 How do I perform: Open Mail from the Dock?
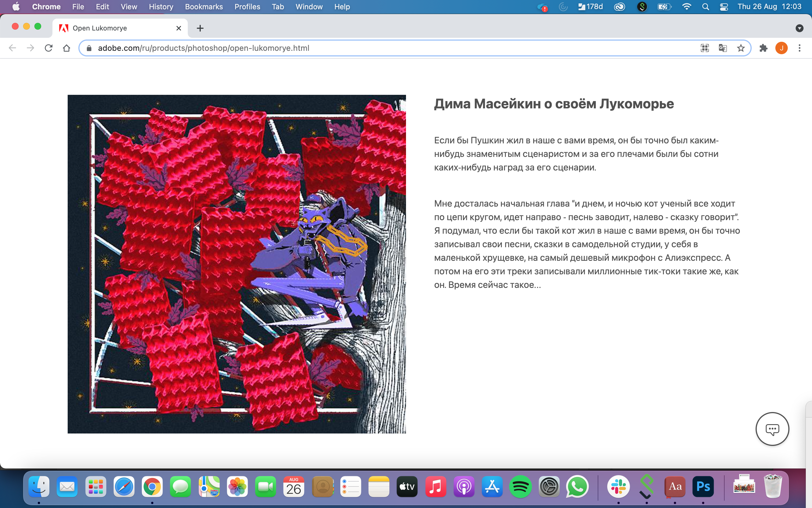pos(67,487)
